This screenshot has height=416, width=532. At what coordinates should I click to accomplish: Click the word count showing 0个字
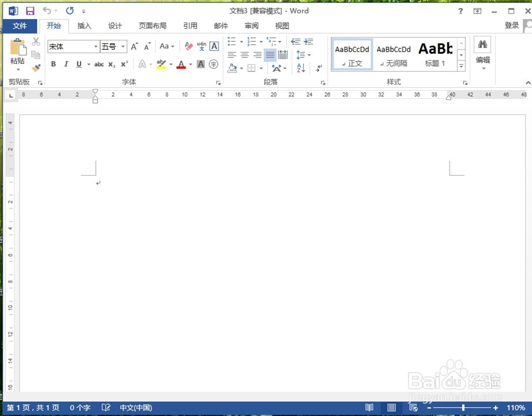[x=80, y=407]
